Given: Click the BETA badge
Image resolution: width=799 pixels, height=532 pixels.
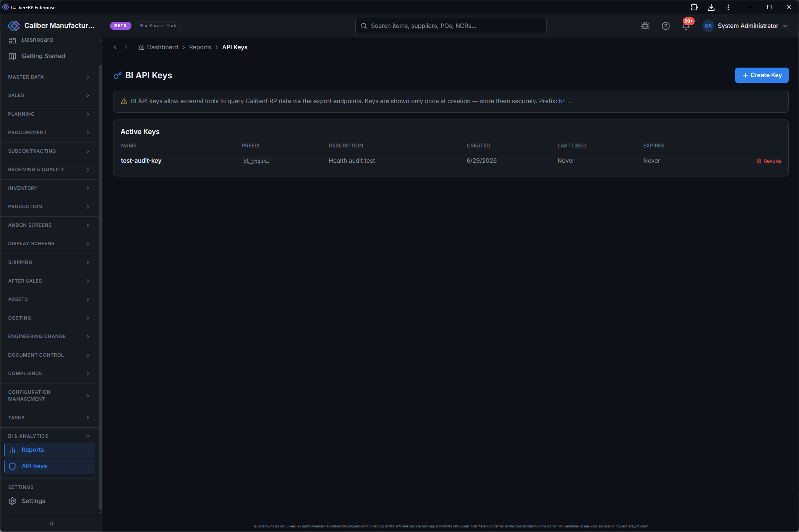Looking at the screenshot, I should (120, 26).
